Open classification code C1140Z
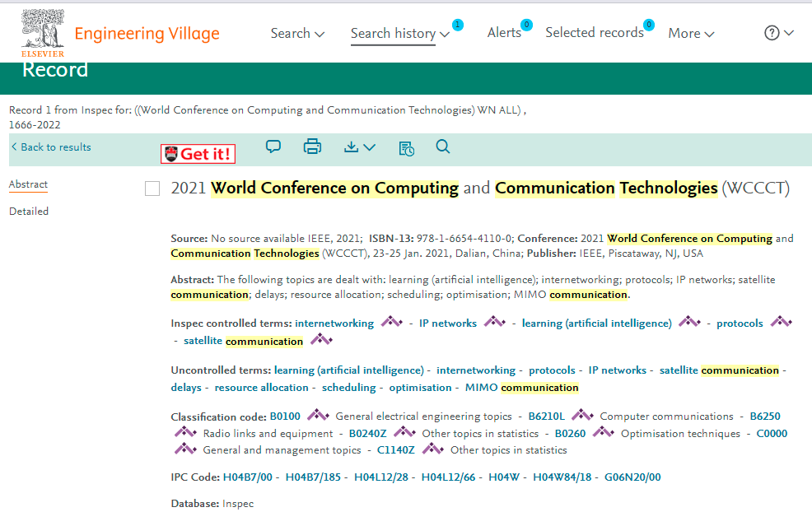 (x=396, y=450)
